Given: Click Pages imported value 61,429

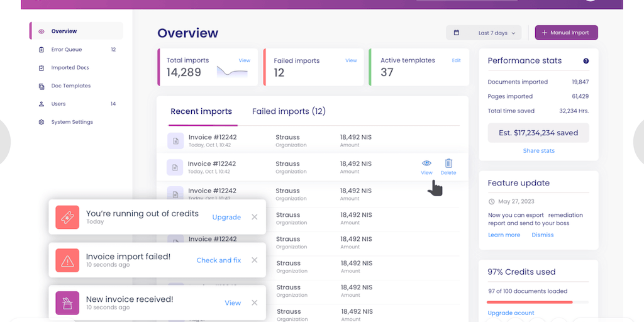Looking at the screenshot, I should tap(580, 96).
